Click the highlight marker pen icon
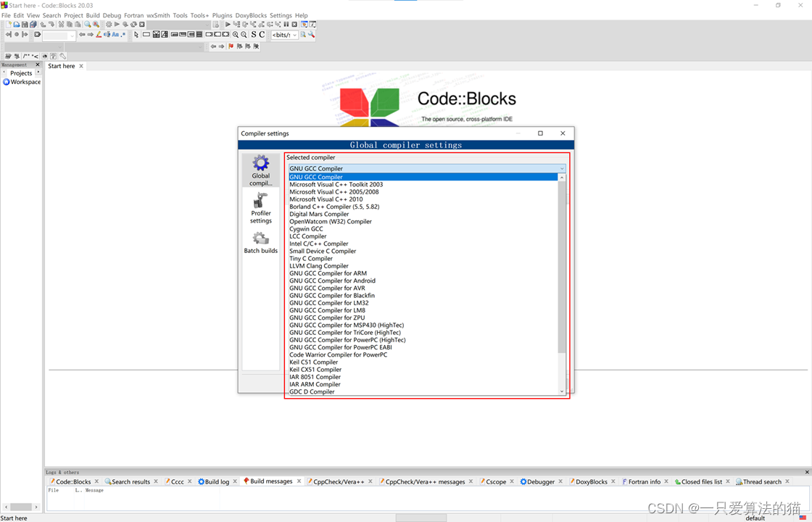812x522 pixels. click(x=99, y=35)
